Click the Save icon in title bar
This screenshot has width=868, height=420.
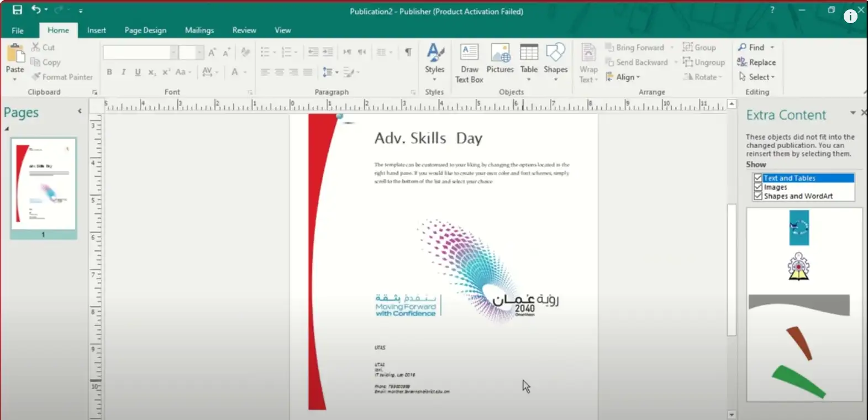coord(17,10)
